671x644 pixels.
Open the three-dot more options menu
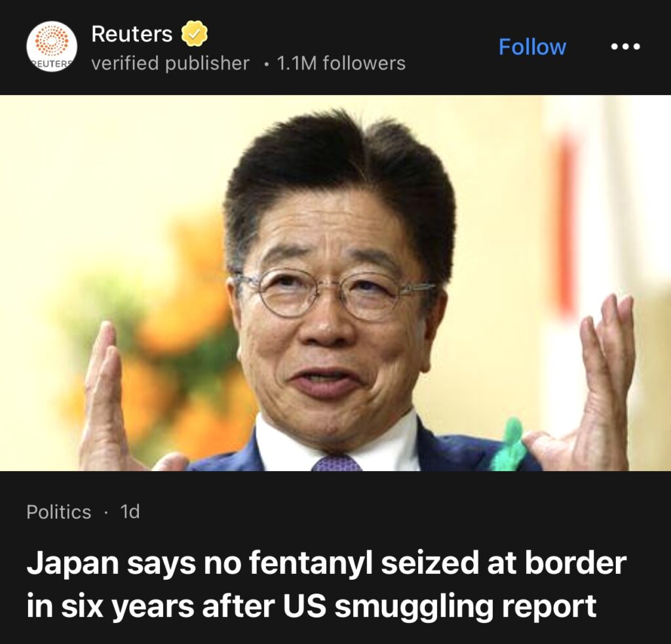(625, 47)
